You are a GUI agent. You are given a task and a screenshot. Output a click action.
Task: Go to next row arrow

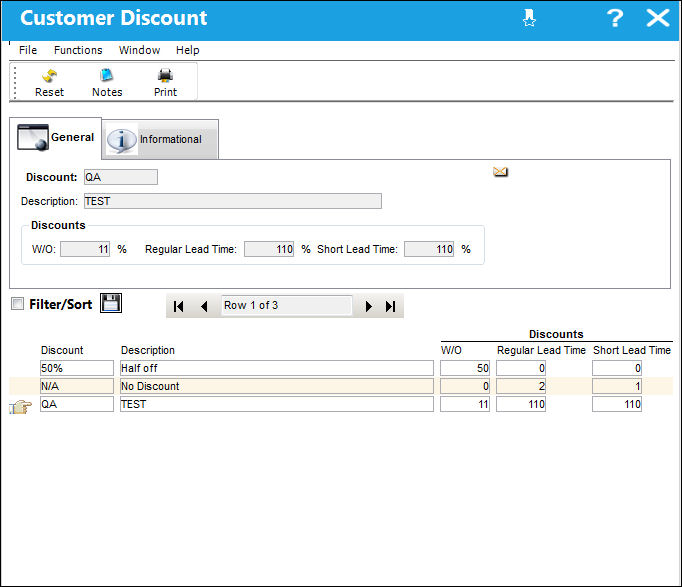coord(368,306)
